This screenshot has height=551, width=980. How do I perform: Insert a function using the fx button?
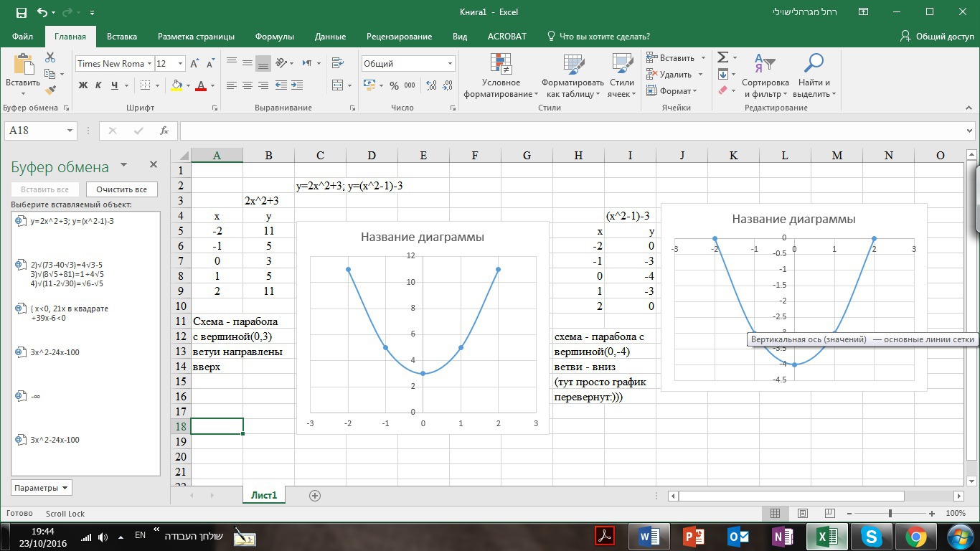tap(164, 131)
